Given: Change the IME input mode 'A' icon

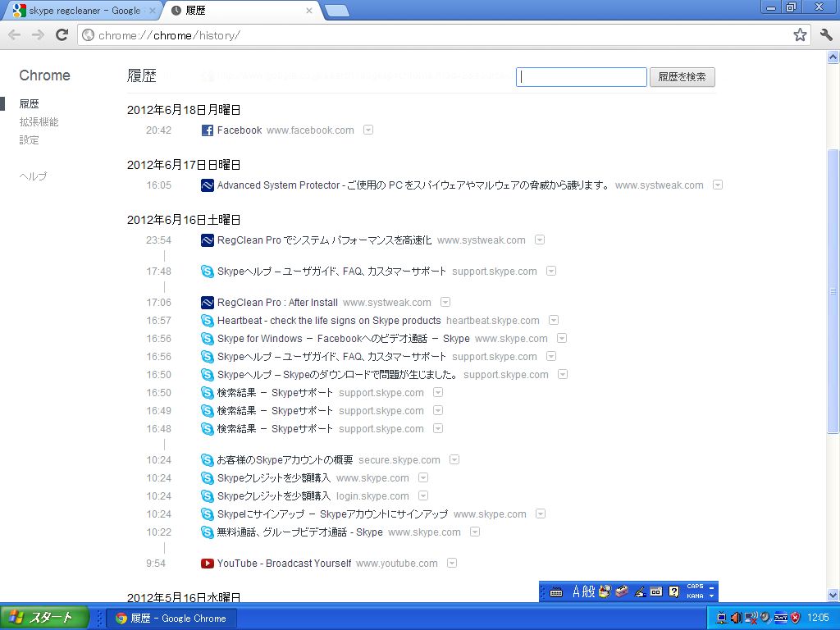Looking at the screenshot, I should point(577,591).
